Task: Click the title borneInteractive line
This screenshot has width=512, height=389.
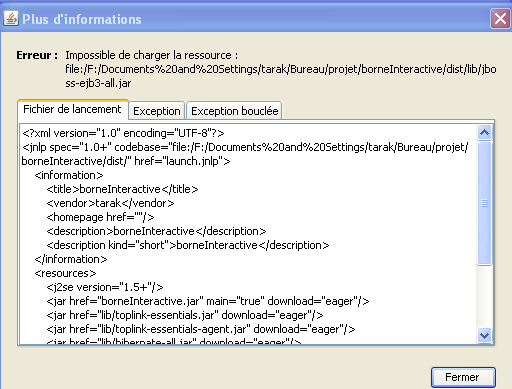Action: pos(122,189)
